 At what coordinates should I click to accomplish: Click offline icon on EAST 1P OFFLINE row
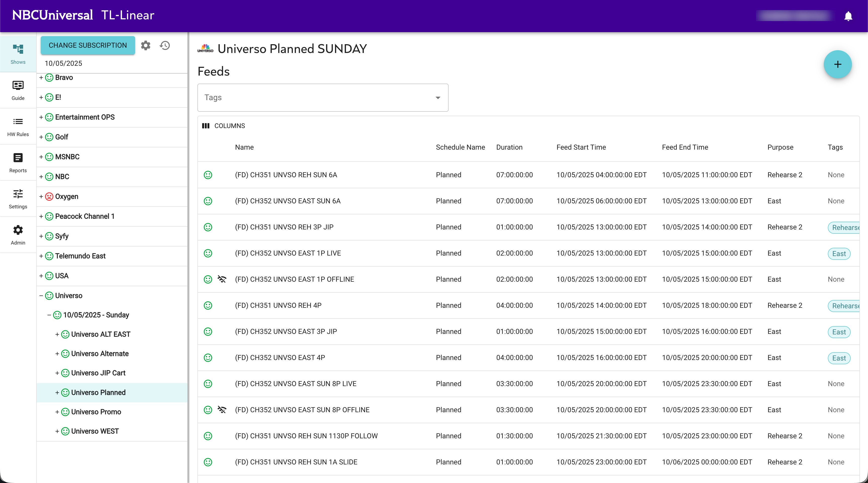(222, 279)
